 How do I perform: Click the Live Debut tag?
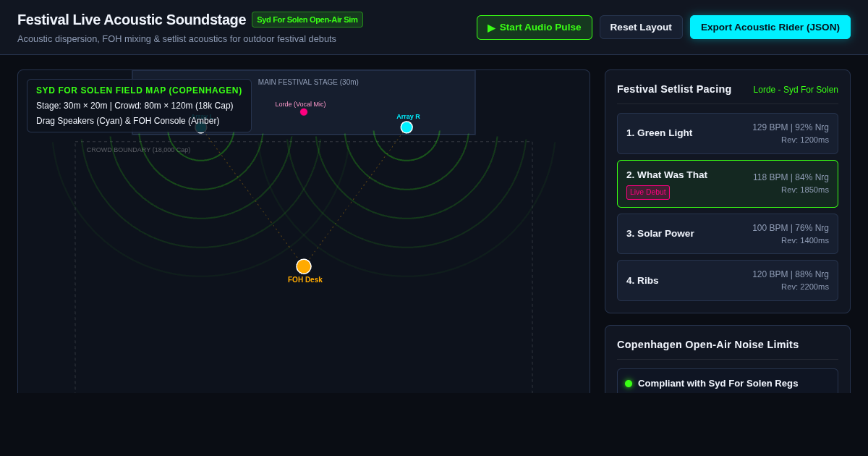pyautogui.click(x=648, y=193)
